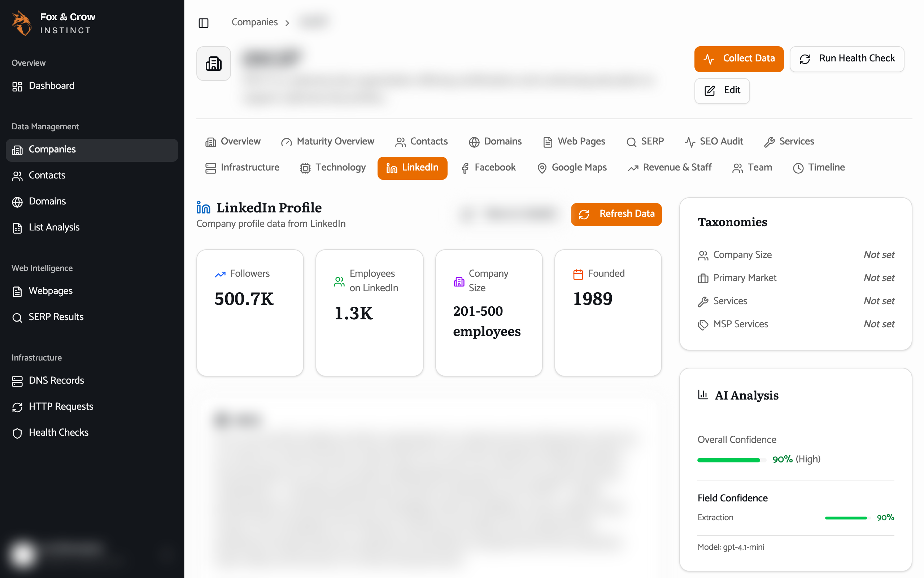The image size is (924, 578).
Task: Switch to Google Maps tab
Action: click(572, 168)
